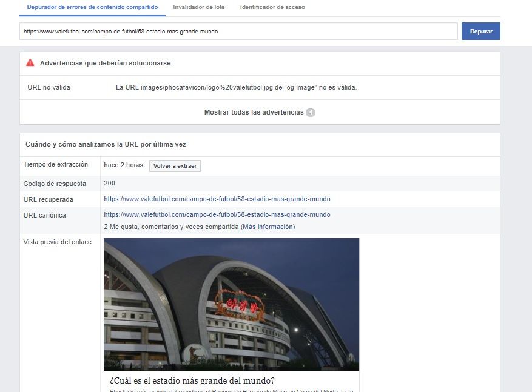Viewport: 532px width, 392px height.
Task: Click the warnings count badge 4
Action: click(311, 113)
